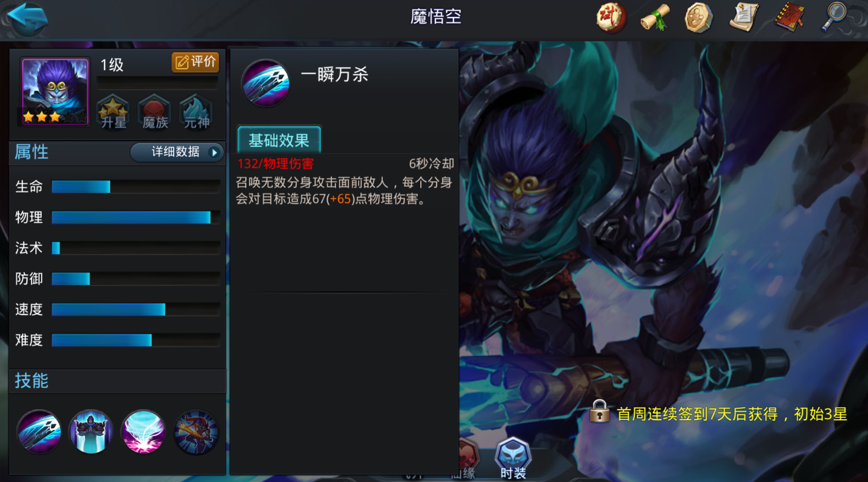Select the 元神 flame icon
This screenshot has width=868, height=482.
(x=196, y=111)
